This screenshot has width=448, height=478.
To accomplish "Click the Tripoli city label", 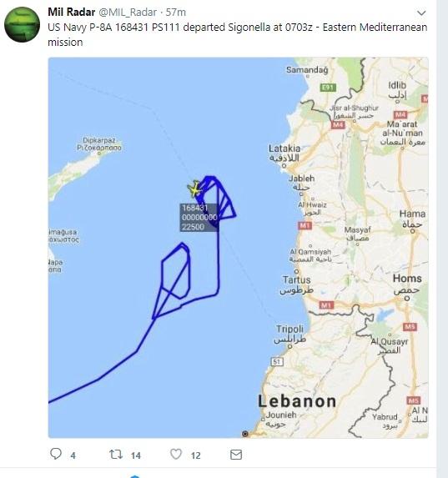I will [289, 329].
